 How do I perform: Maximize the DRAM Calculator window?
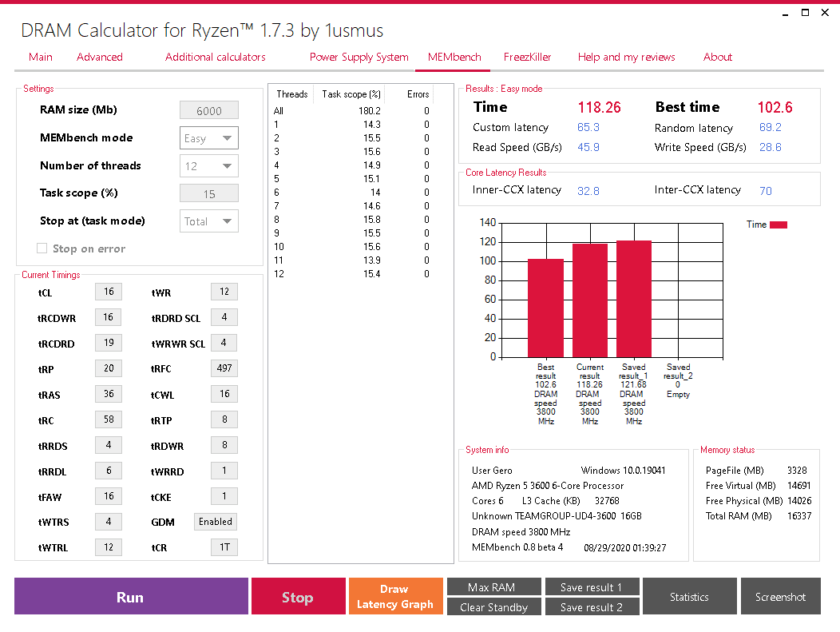pyautogui.click(x=805, y=13)
